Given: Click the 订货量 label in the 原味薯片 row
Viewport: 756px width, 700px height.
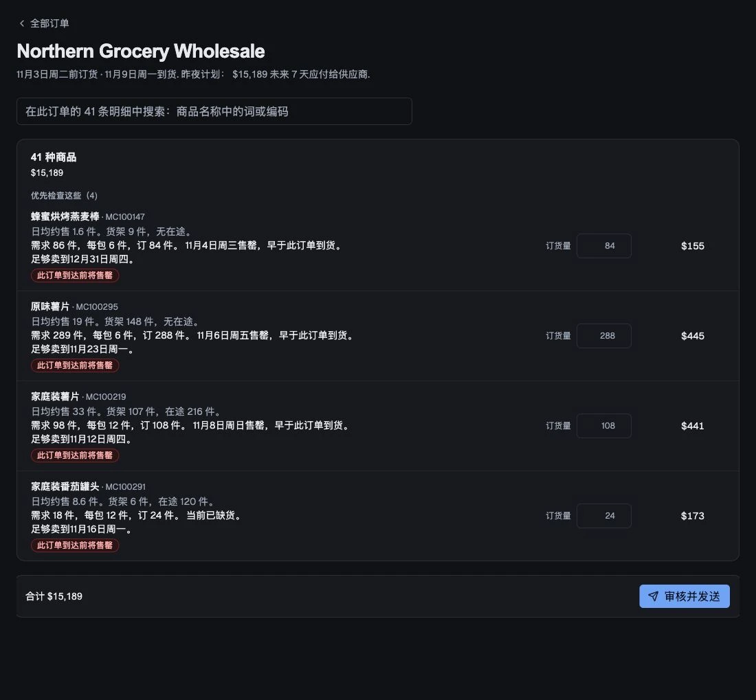Looking at the screenshot, I should (x=558, y=336).
